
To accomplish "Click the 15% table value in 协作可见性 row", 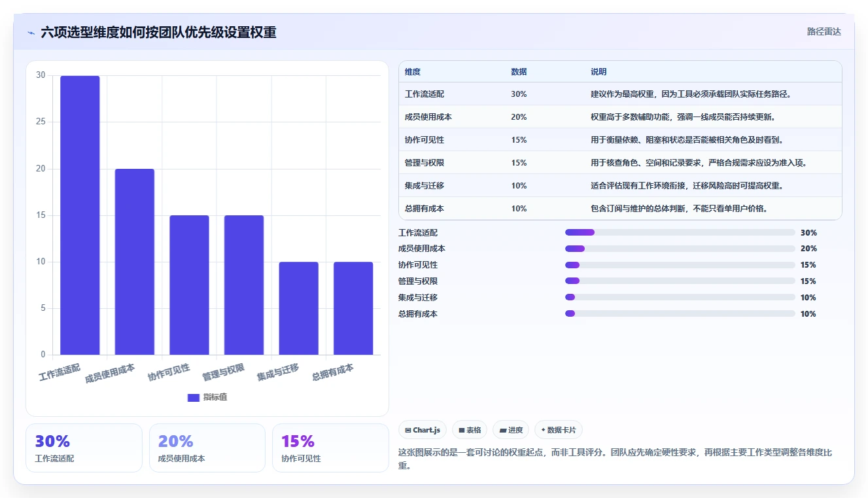I will (519, 140).
